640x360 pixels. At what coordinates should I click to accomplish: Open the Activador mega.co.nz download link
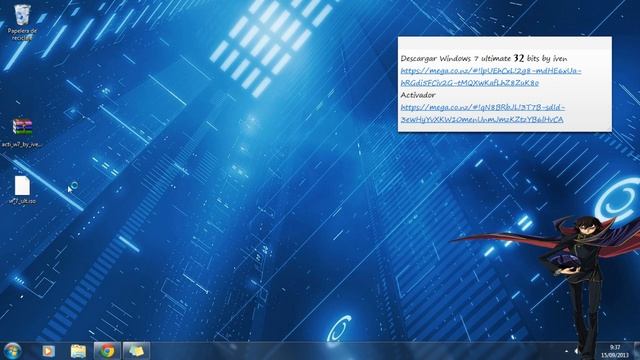tap(483, 113)
